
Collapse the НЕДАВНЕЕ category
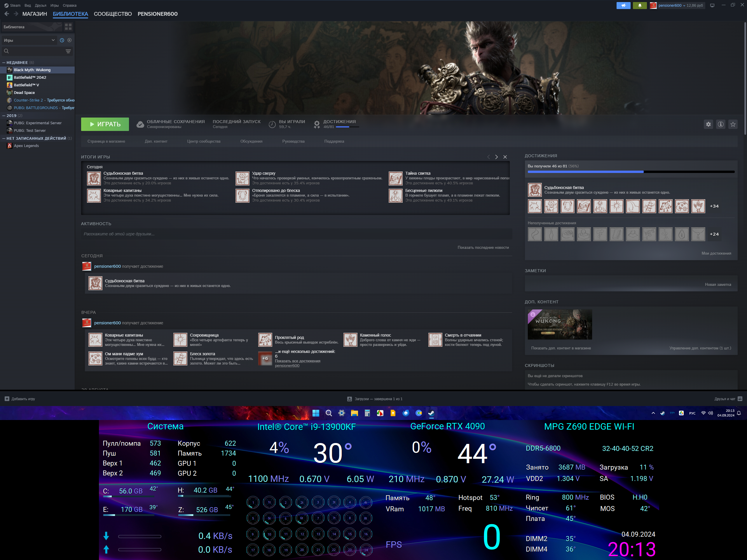coord(4,62)
